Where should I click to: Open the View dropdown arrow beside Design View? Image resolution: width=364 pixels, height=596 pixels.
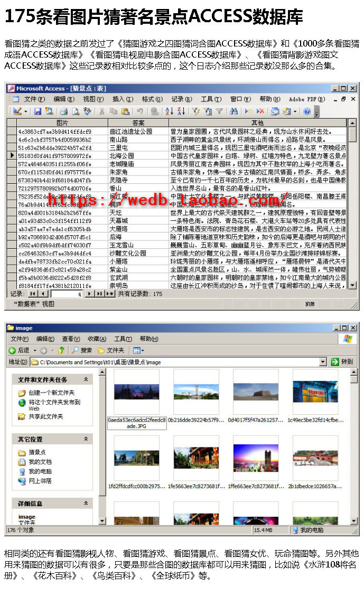pyautogui.click(x=26, y=111)
